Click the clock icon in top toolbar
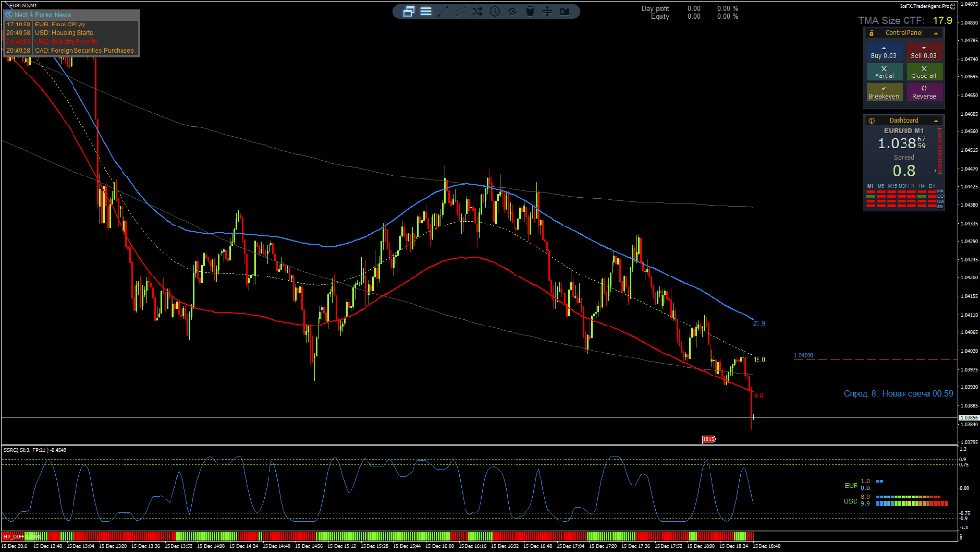The width and height of the screenshot is (980, 552). (x=495, y=11)
